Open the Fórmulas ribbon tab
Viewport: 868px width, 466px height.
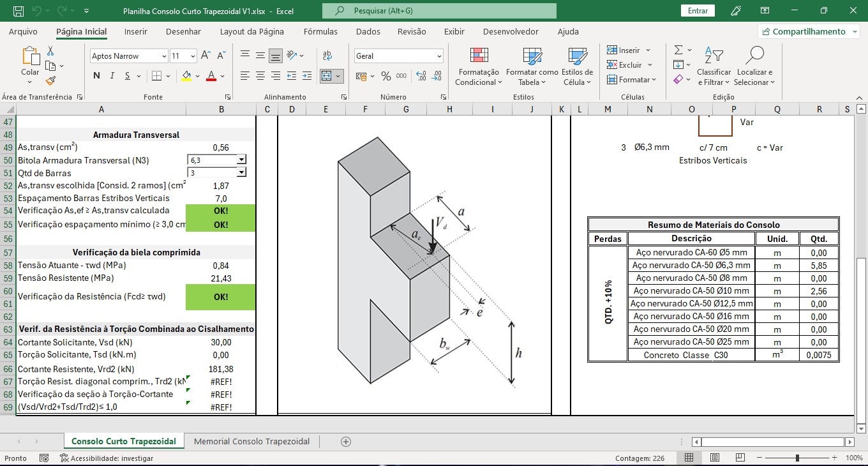[x=320, y=31]
